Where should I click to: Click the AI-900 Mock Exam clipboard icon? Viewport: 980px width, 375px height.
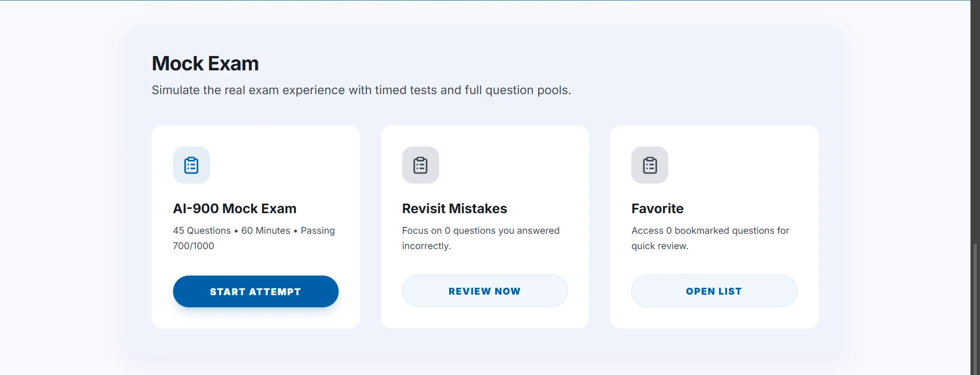192,165
